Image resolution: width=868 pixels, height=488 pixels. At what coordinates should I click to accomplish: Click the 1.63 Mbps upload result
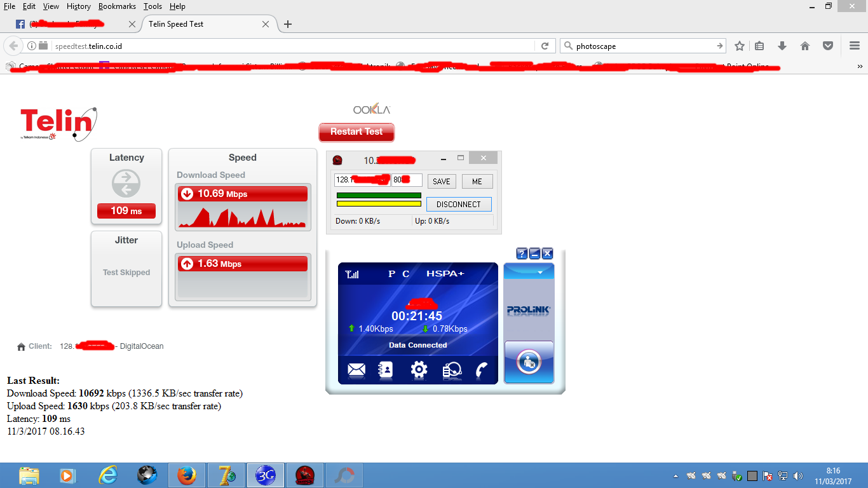(241, 264)
